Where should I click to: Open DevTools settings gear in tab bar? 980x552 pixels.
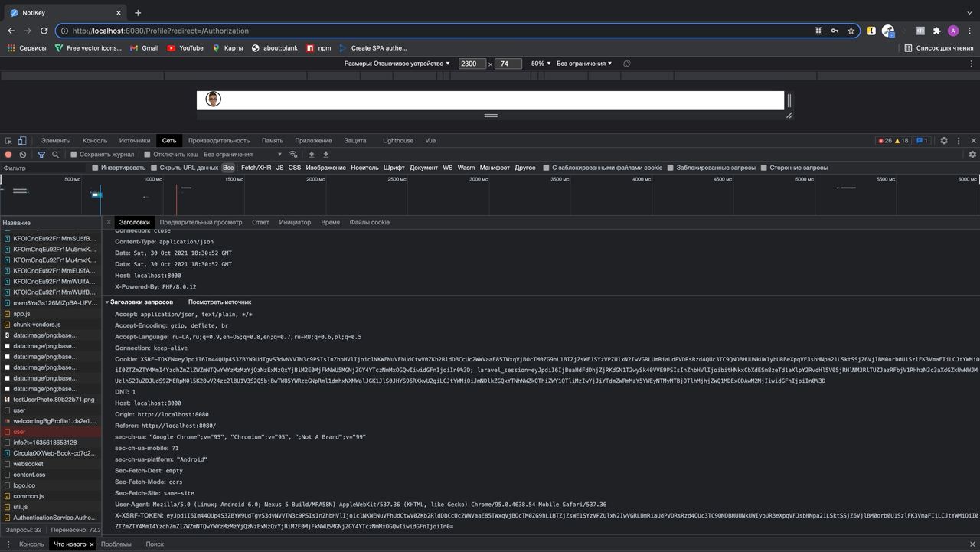pyautogui.click(x=944, y=141)
